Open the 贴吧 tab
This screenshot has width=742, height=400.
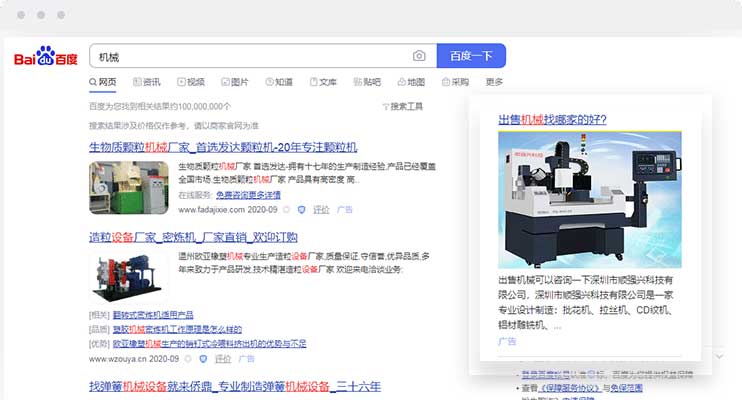click(x=367, y=82)
